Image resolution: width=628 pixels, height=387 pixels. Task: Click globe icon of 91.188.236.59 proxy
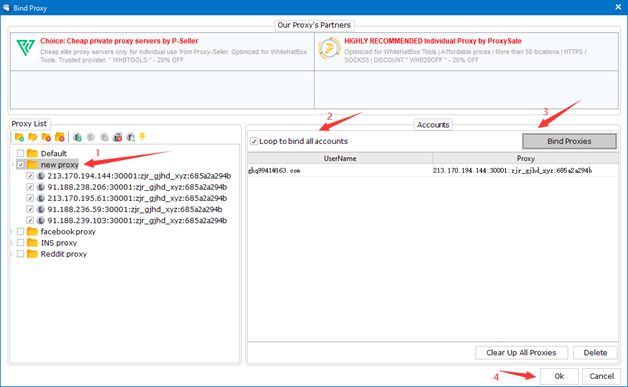click(x=40, y=209)
